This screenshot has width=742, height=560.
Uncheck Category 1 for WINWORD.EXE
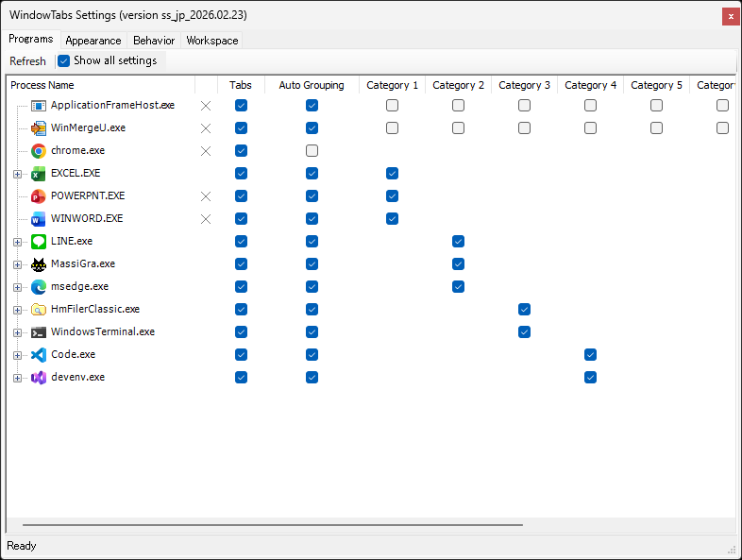[x=392, y=219]
